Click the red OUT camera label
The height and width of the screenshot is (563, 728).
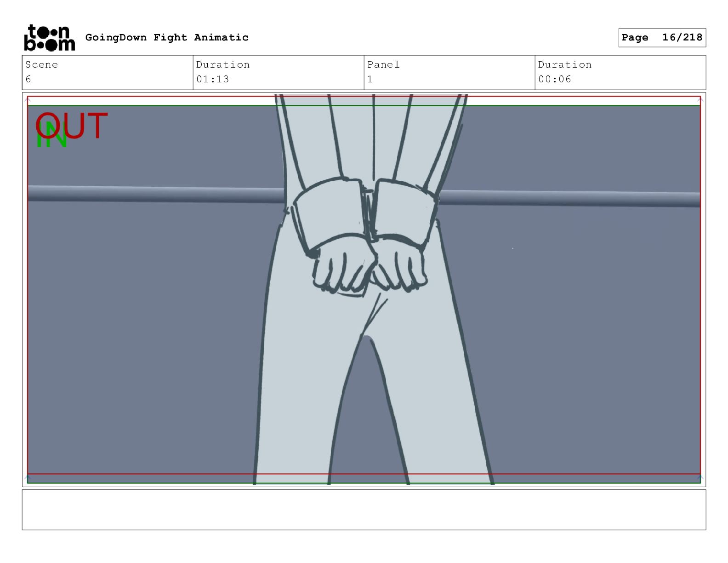click(x=72, y=126)
